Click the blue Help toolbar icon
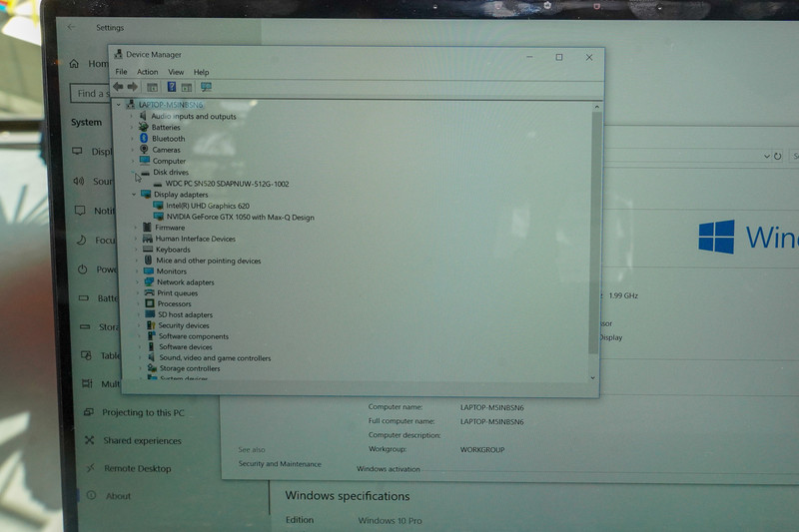Screen dimensions: 799x532 [172, 87]
